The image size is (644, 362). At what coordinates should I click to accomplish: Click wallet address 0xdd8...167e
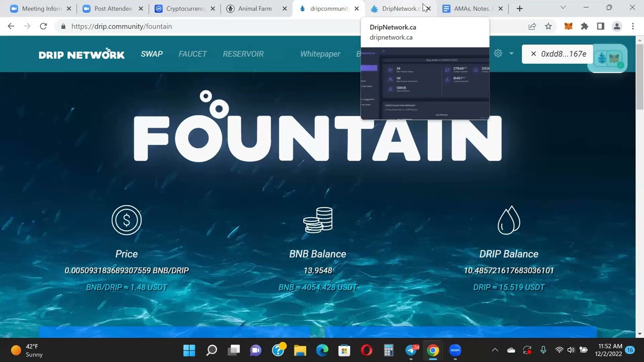tap(563, 54)
